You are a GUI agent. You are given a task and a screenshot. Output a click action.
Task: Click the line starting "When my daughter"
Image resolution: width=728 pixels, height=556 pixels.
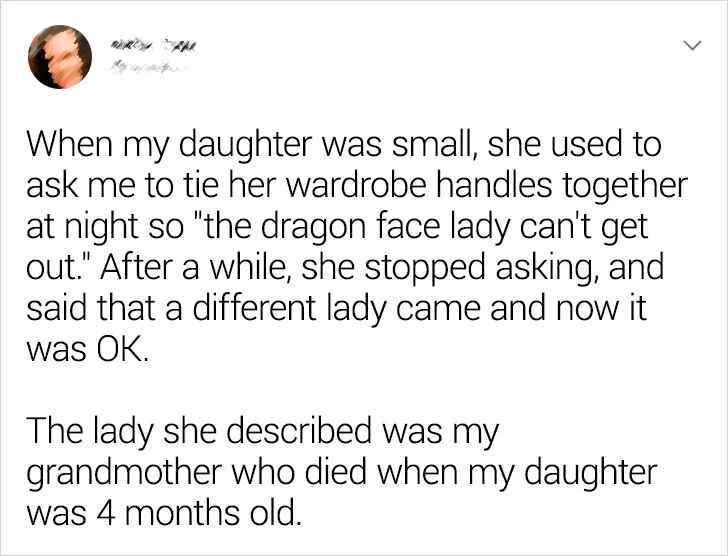343,146
